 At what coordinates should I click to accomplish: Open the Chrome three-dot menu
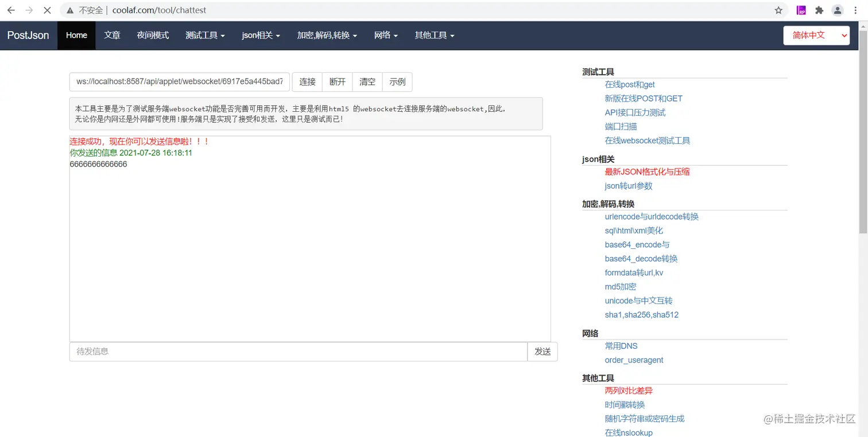coord(856,10)
